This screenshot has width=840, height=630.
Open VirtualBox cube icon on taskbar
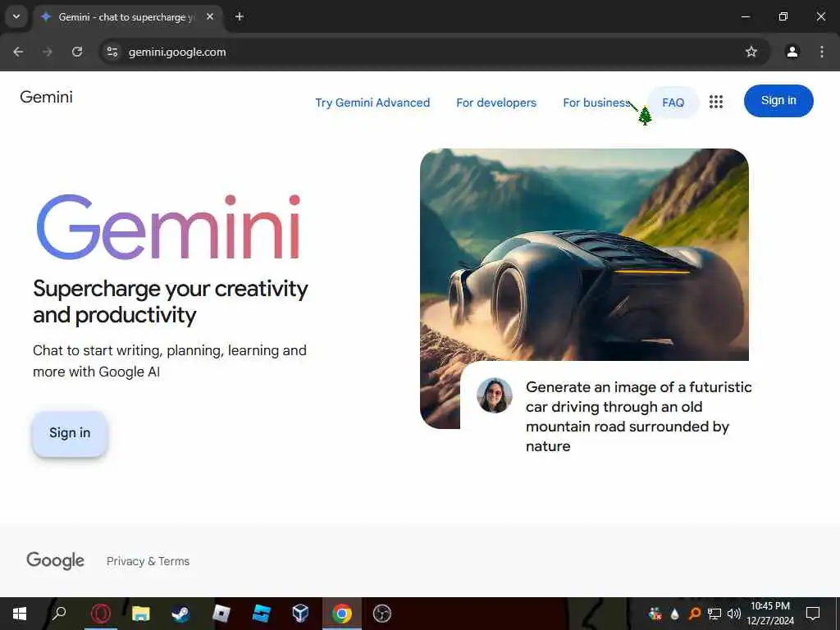(x=301, y=614)
